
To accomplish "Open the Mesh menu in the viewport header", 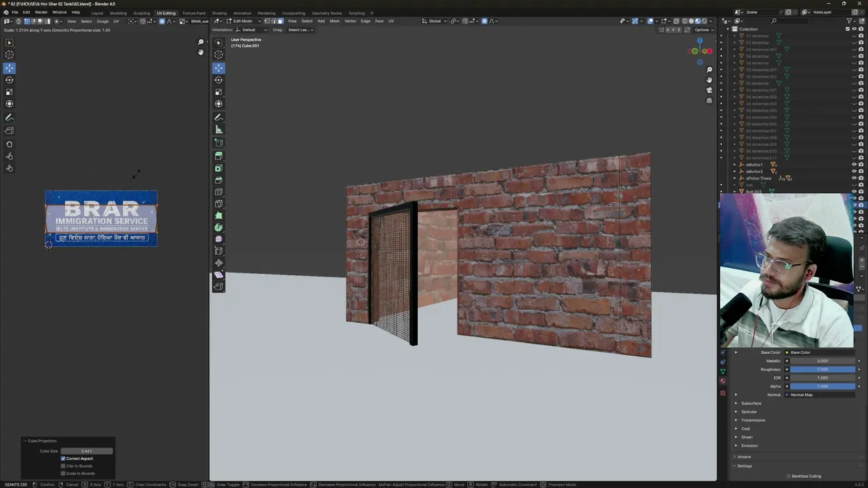I will (334, 21).
